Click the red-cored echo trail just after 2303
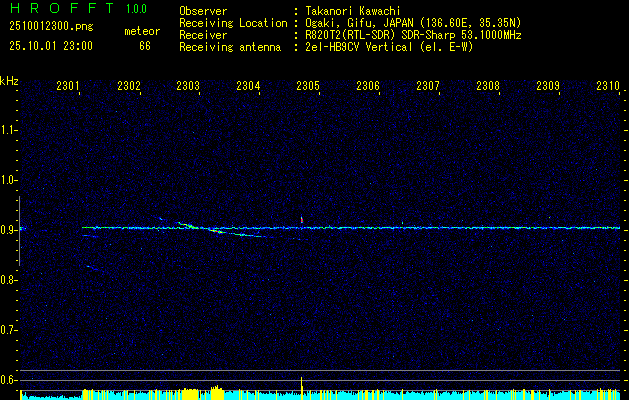Viewport: 629px width, 400px height. (215, 231)
